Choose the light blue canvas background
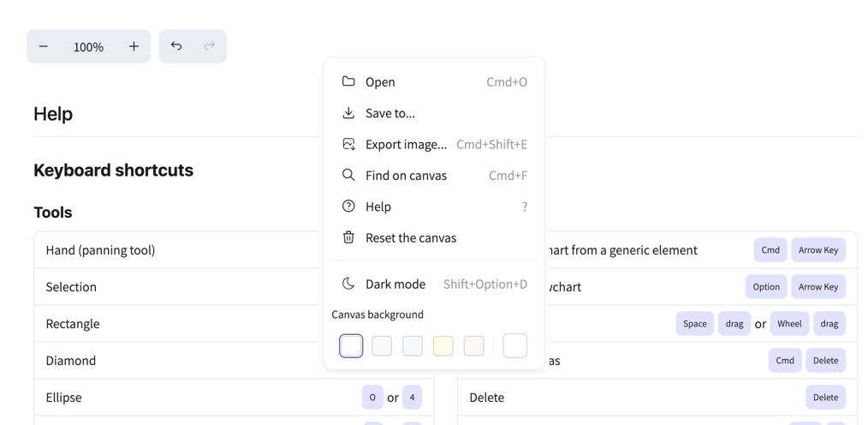The image size is (868, 425). point(413,345)
